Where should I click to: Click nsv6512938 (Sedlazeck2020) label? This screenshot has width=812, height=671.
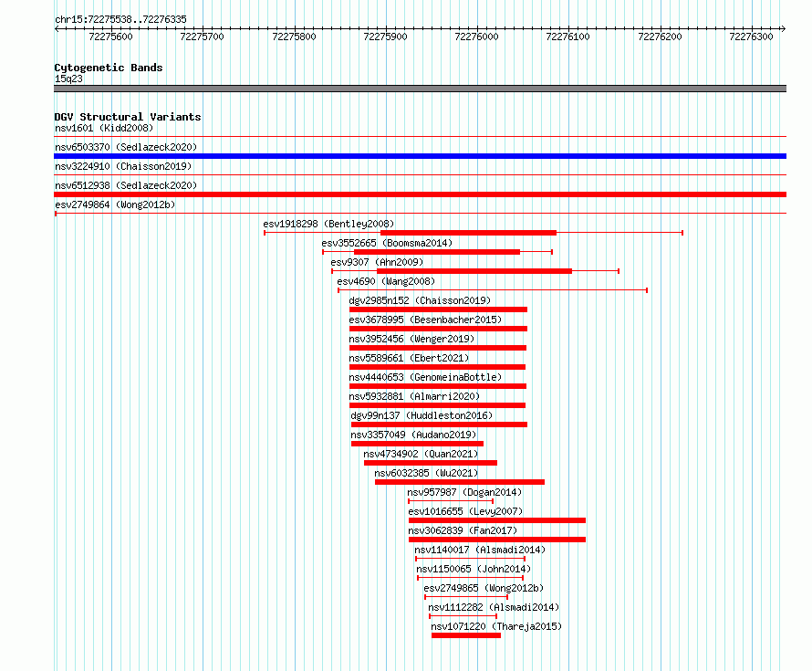126,185
